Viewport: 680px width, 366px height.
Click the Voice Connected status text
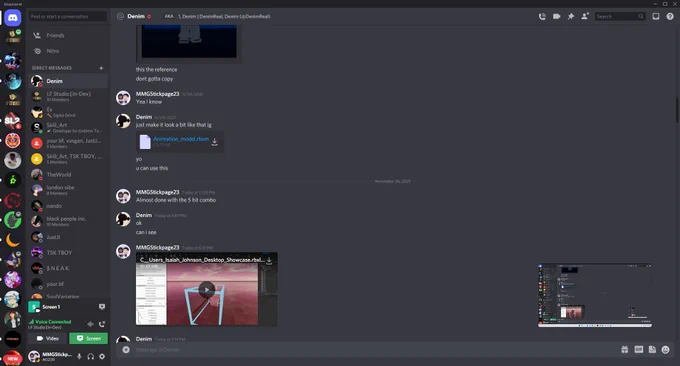click(53, 322)
